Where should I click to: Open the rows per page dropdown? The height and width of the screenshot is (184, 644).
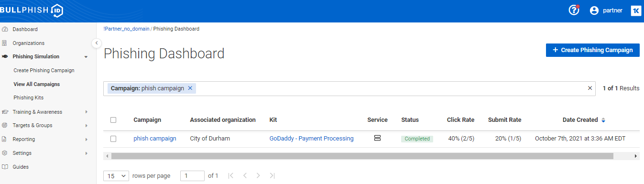coord(116,176)
